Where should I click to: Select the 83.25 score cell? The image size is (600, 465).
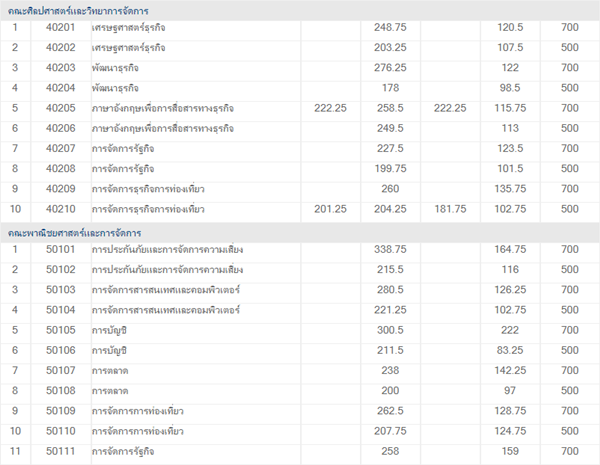[x=510, y=350]
